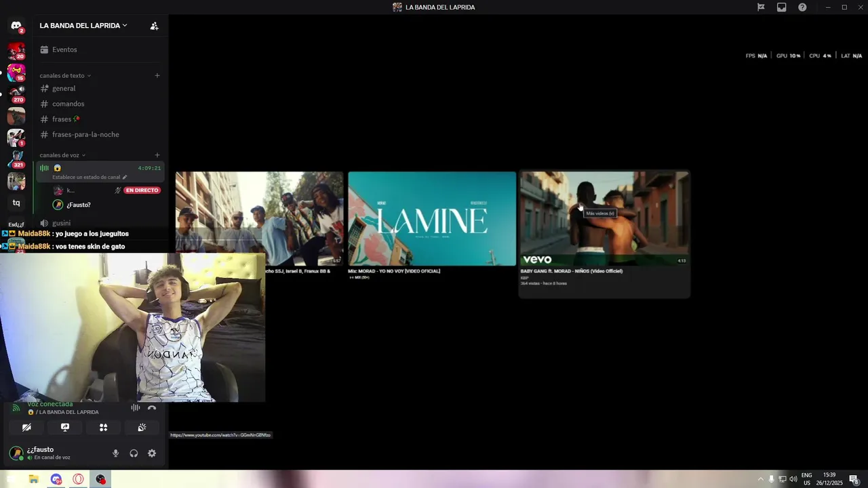This screenshot has width=868, height=488.
Task: Deafen with headphones icon
Action: (x=134, y=453)
